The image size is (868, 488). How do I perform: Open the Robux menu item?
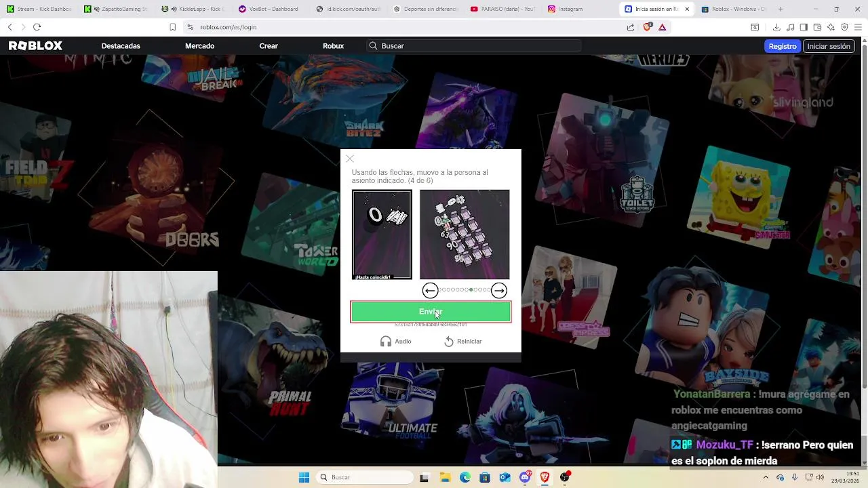(333, 46)
